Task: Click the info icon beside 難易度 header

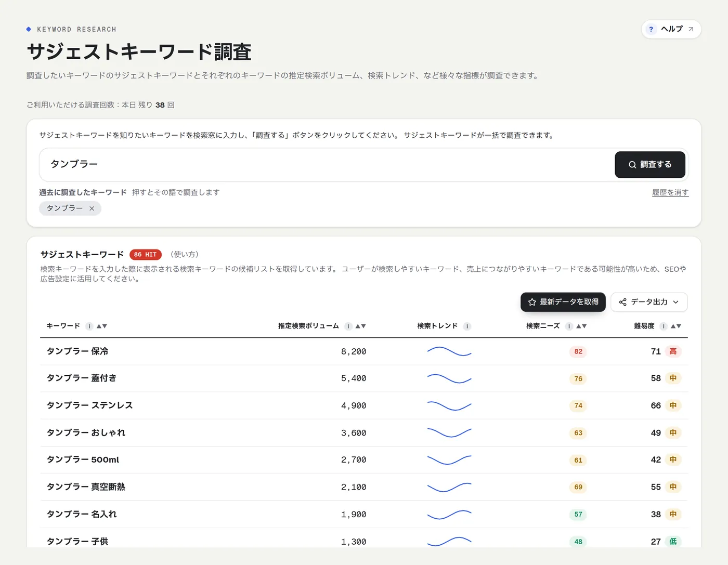Action: pyautogui.click(x=664, y=326)
